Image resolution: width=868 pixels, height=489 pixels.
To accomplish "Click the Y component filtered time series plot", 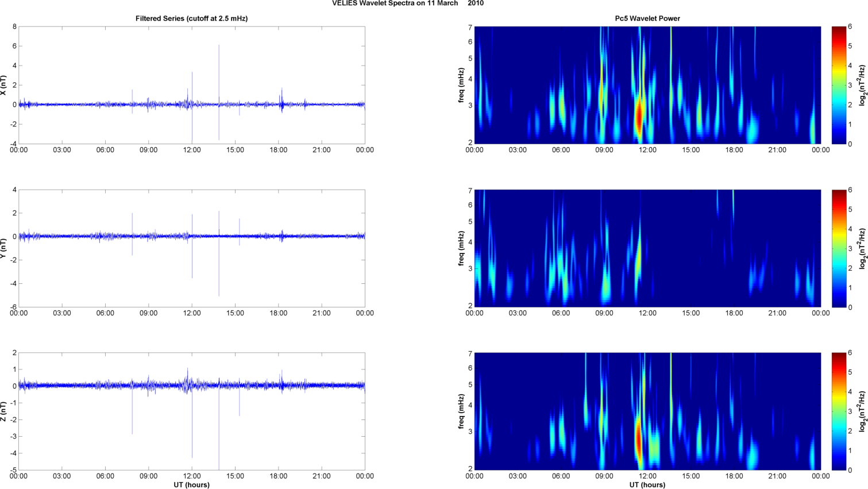I will pos(191,248).
